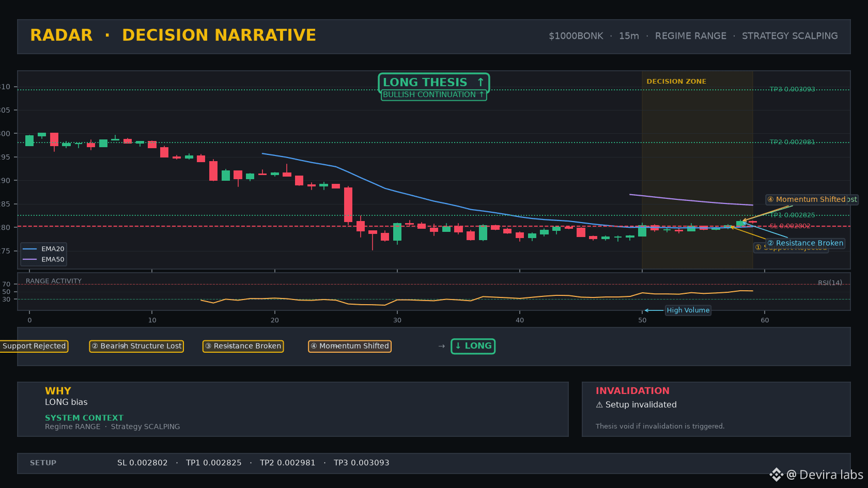Select the Momentum Shifted chip in step row
Image resolution: width=868 pixels, height=488 pixels.
(350, 346)
